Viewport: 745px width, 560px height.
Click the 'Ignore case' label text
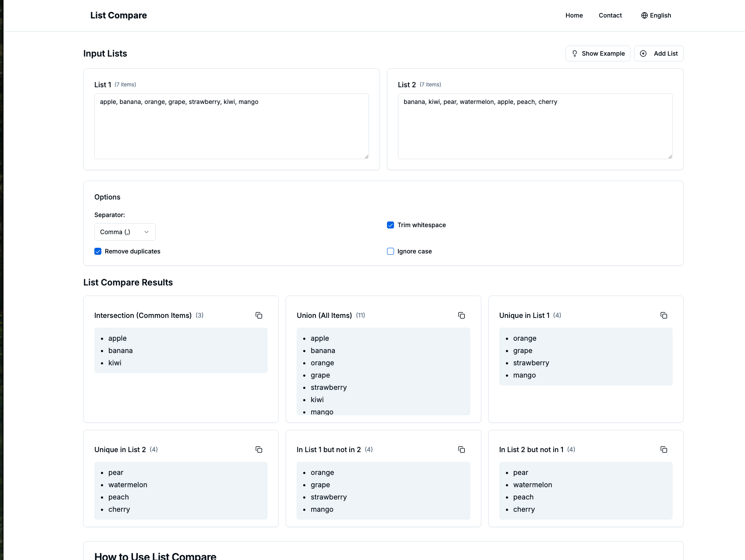tap(415, 251)
